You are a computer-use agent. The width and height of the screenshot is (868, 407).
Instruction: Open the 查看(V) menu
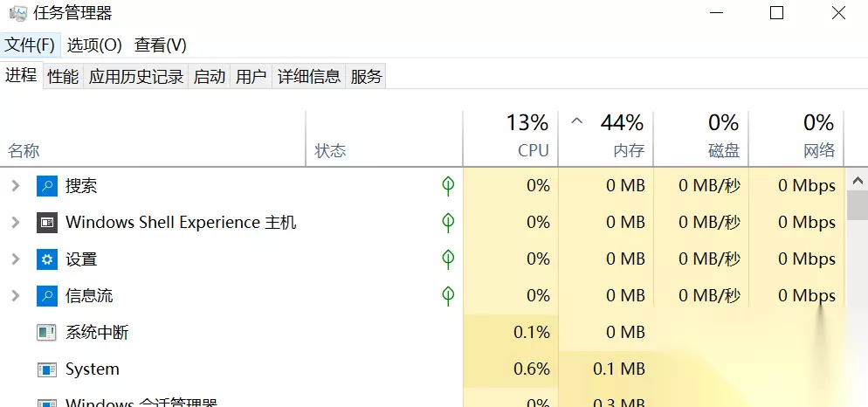tap(161, 45)
